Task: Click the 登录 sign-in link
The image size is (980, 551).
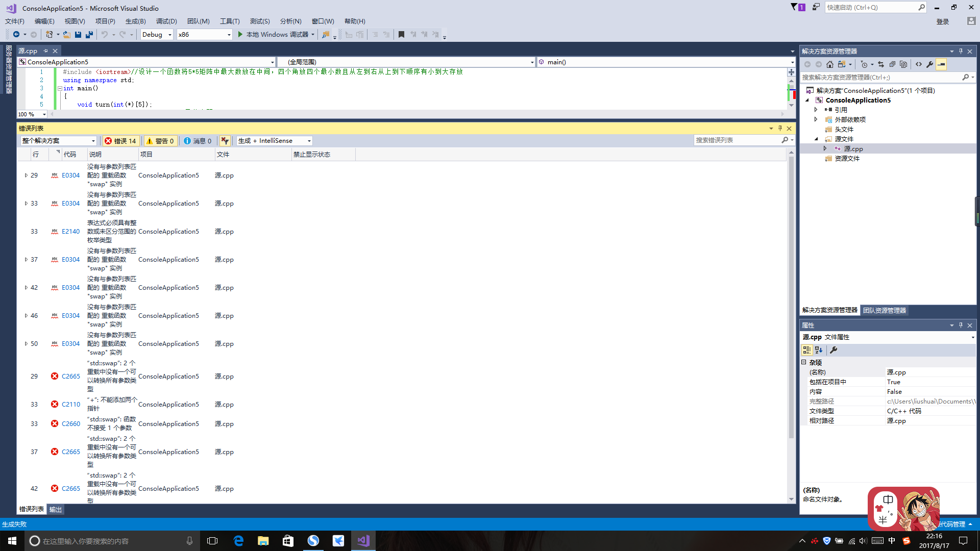Action: (943, 21)
